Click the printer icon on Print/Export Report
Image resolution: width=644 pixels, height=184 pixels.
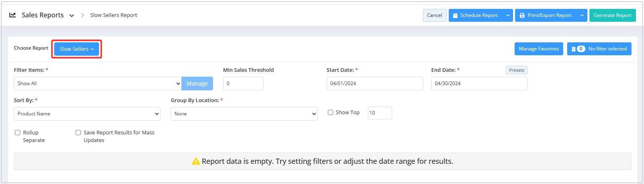522,15
